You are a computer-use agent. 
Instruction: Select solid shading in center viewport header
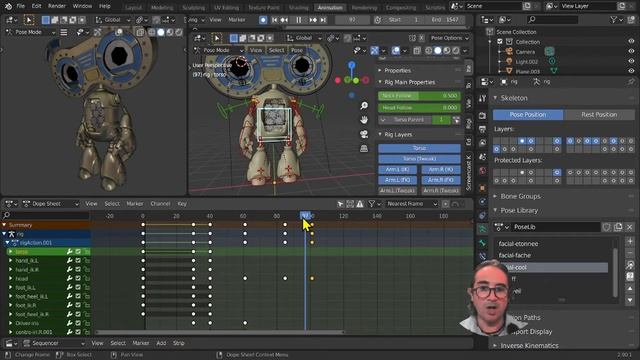pyautogui.click(x=438, y=51)
